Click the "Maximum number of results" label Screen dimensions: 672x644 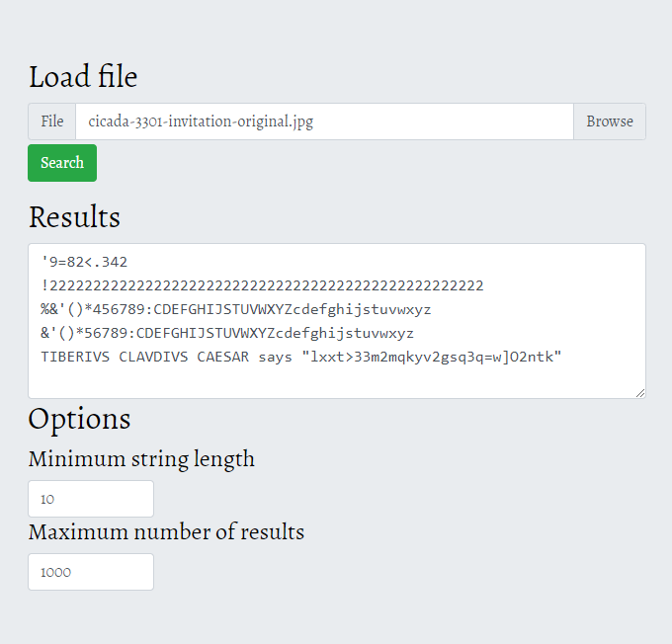click(166, 532)
